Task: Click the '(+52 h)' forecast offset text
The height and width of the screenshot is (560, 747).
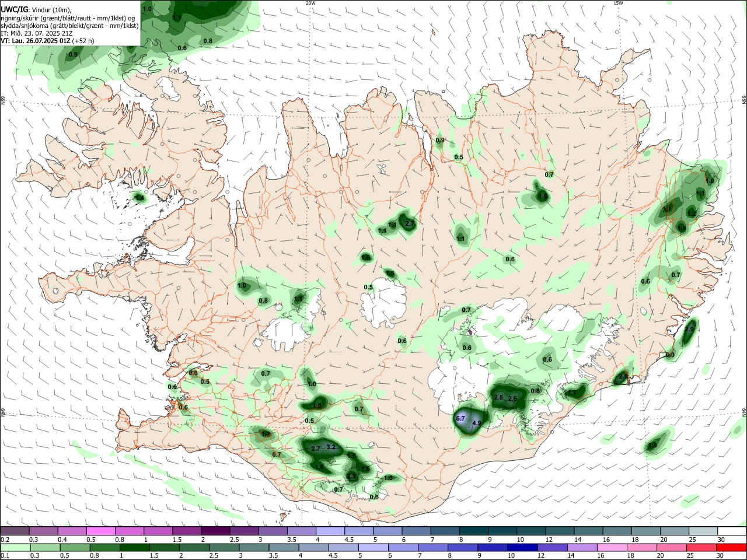Action: click(83, 41)
